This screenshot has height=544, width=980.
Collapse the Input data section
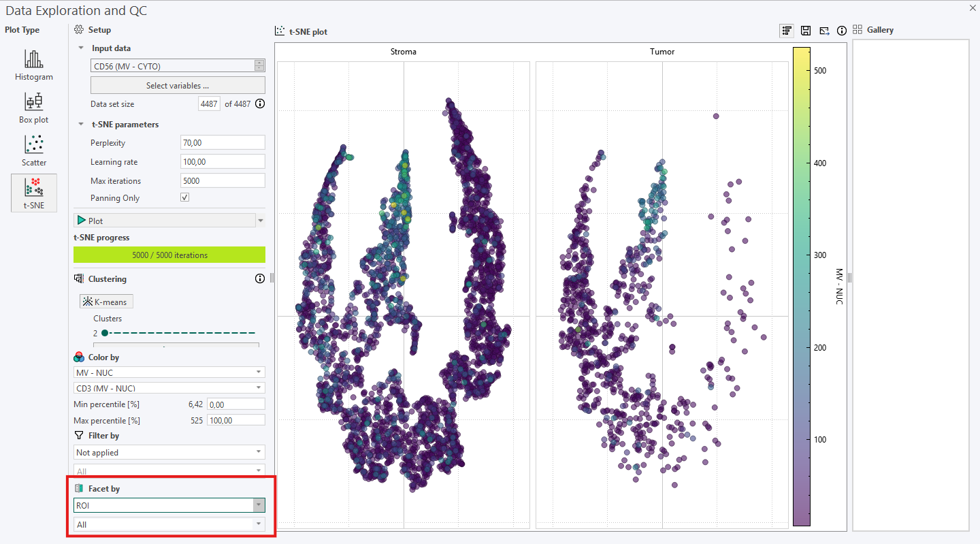(x=81, y=48)
